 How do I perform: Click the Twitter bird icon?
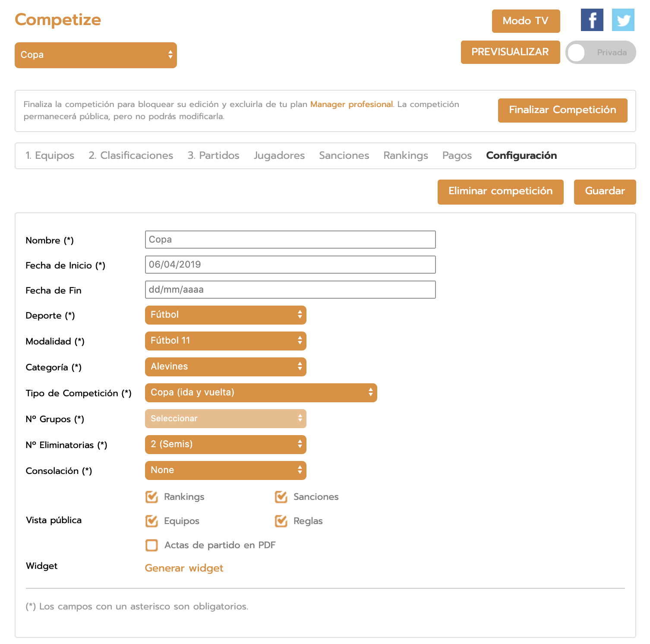tap(623, 20)
